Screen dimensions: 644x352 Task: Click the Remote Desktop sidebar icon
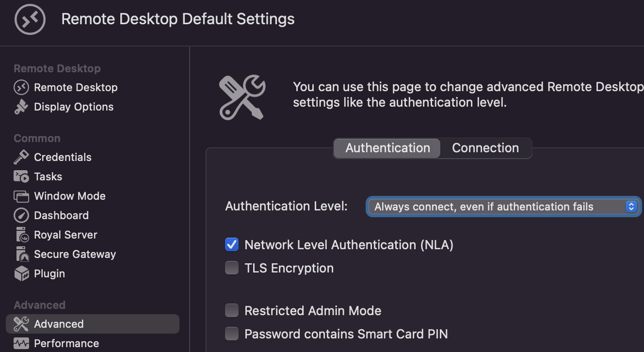point(21,87)
